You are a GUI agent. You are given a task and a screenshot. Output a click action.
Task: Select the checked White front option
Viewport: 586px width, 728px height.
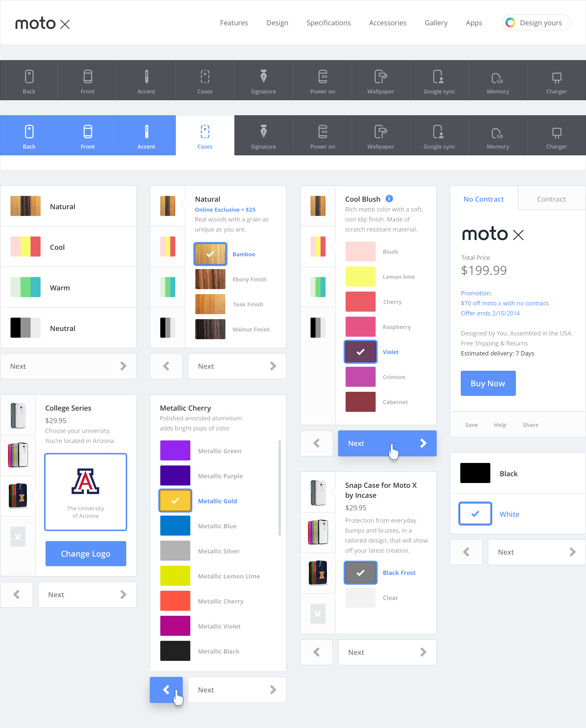click(x=475, y=514)
